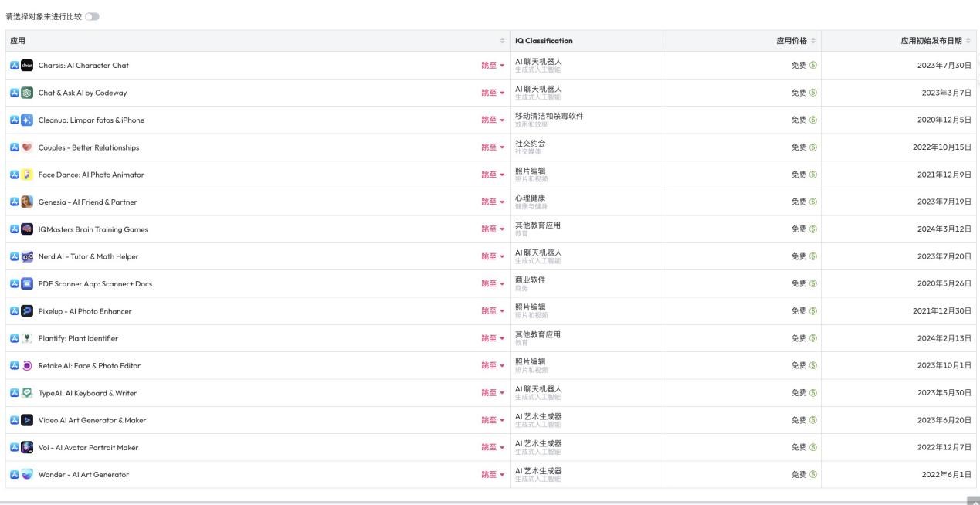Click the Nerd AI owl app icon

[26, 256]
